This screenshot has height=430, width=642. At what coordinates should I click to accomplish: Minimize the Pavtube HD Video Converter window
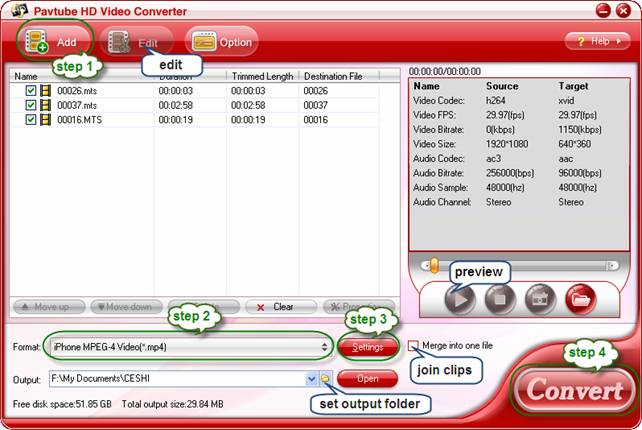coord(603,11)
